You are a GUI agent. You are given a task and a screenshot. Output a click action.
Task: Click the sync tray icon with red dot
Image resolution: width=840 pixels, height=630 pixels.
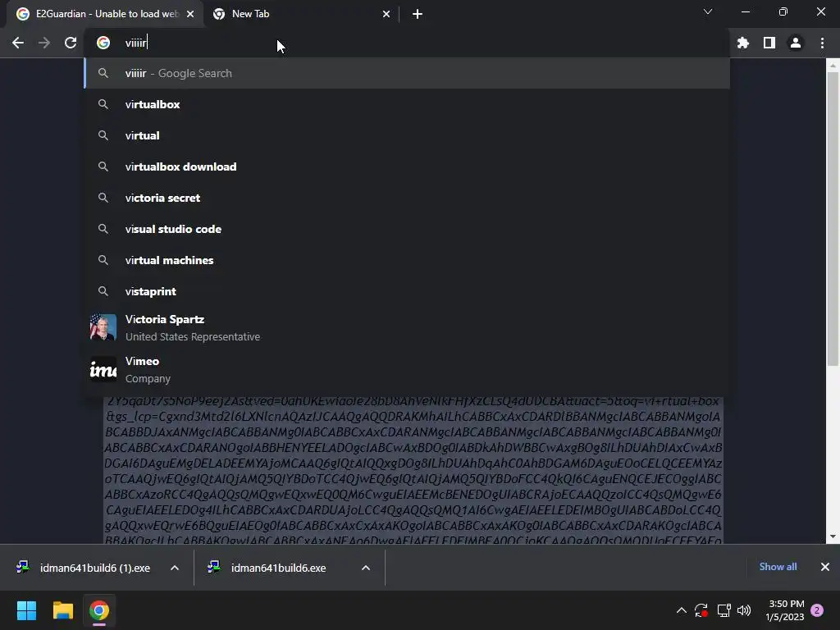point(701,610)
